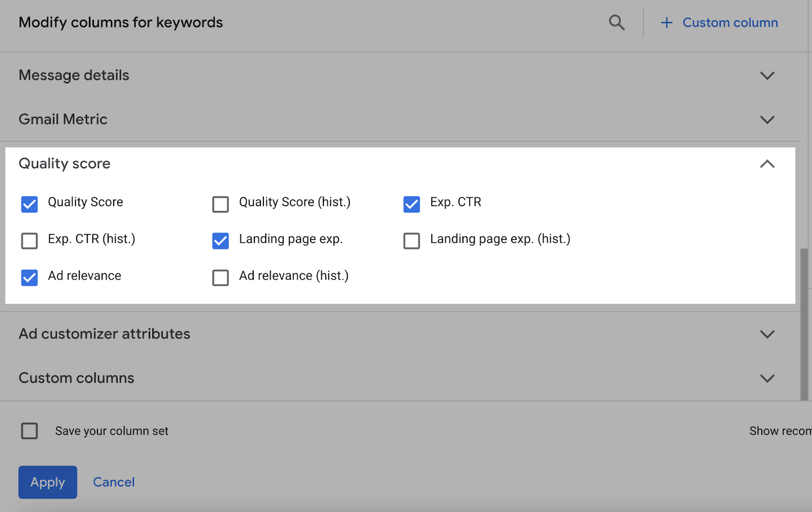
Task: Expand the Custom columns section chevron
Action: (x=767, y=378)
